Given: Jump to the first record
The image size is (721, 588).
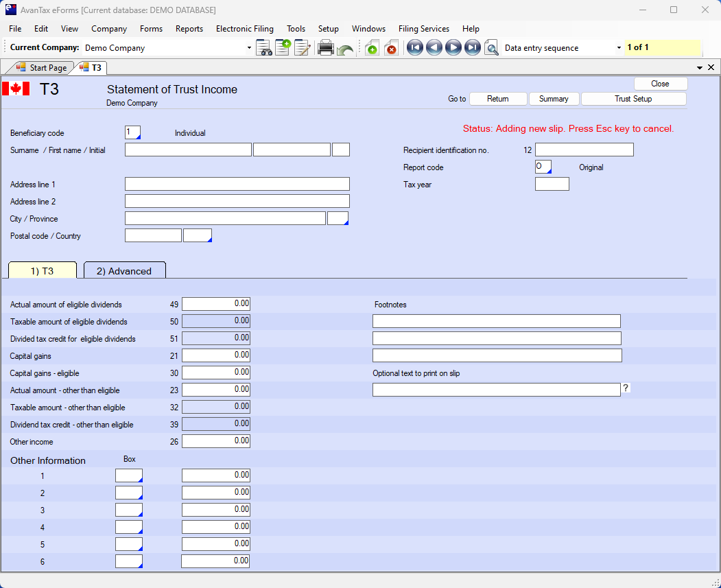Looking at the screenshot, I should coord(414,48).
